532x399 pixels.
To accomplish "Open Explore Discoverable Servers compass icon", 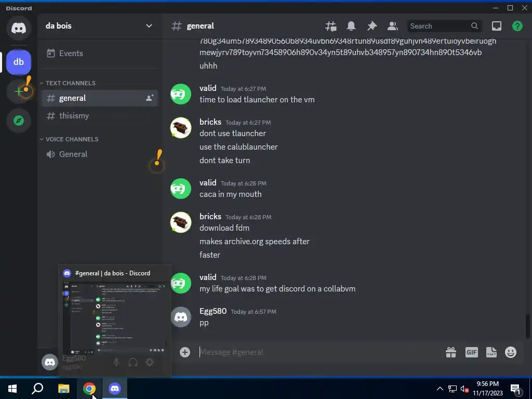I will (x=19, y=121).
